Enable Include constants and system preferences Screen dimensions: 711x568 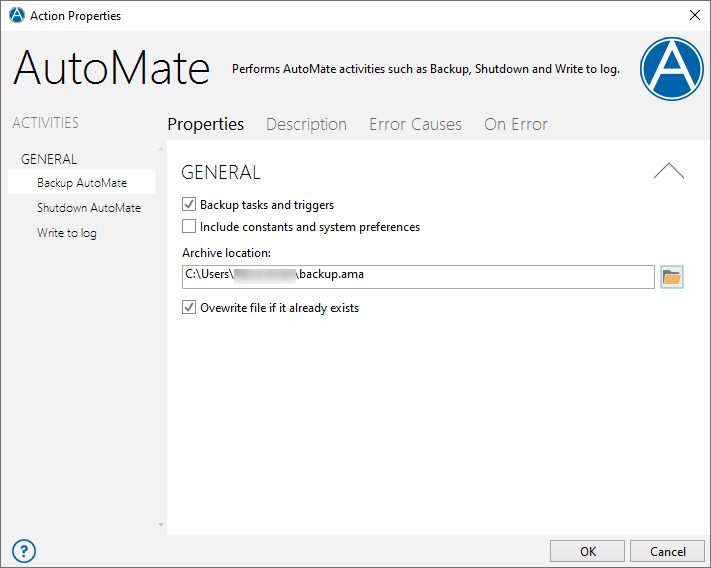(189, 226)
